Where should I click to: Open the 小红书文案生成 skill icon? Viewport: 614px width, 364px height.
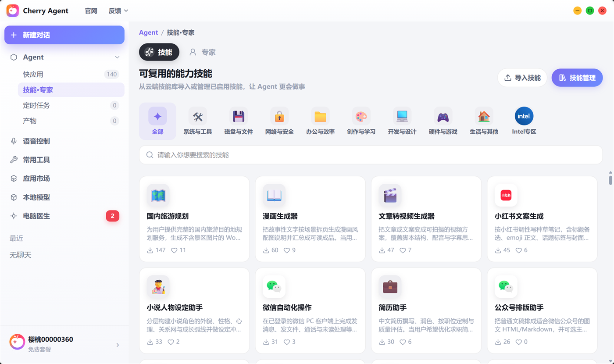(506, 195)
